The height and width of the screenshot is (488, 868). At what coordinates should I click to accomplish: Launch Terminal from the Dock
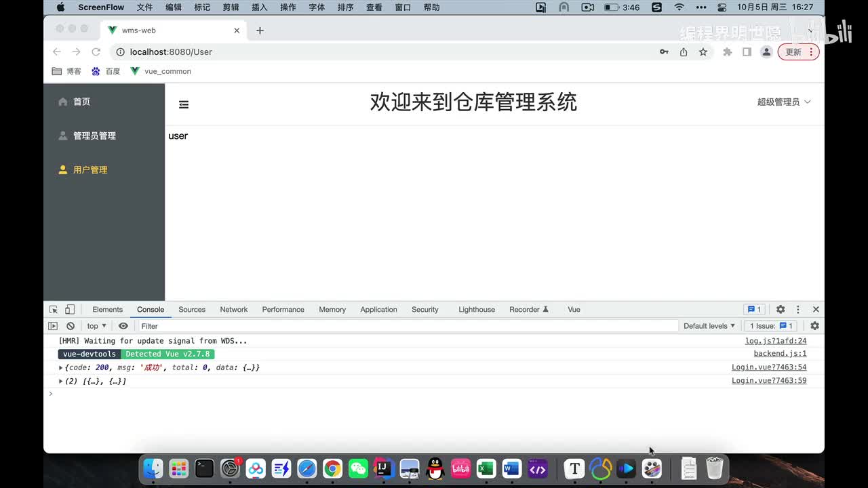coord(204,468)
